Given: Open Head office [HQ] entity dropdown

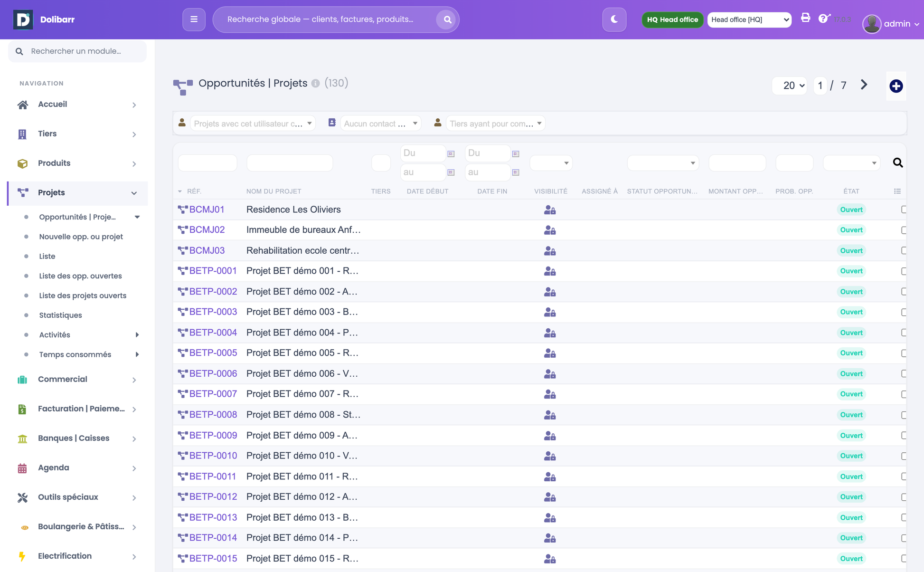Looking at the screenshot, I should [749, 19].
